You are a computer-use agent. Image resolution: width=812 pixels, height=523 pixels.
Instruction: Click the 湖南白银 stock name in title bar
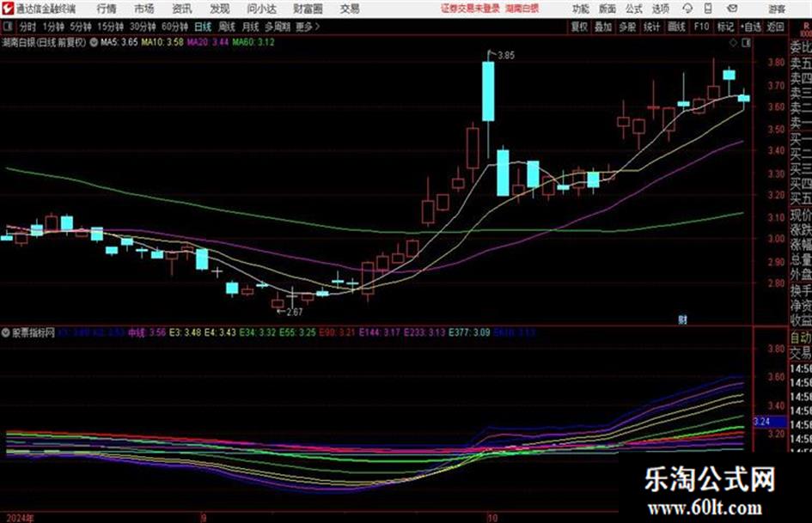pyautogui.click(x=522, y=9)
